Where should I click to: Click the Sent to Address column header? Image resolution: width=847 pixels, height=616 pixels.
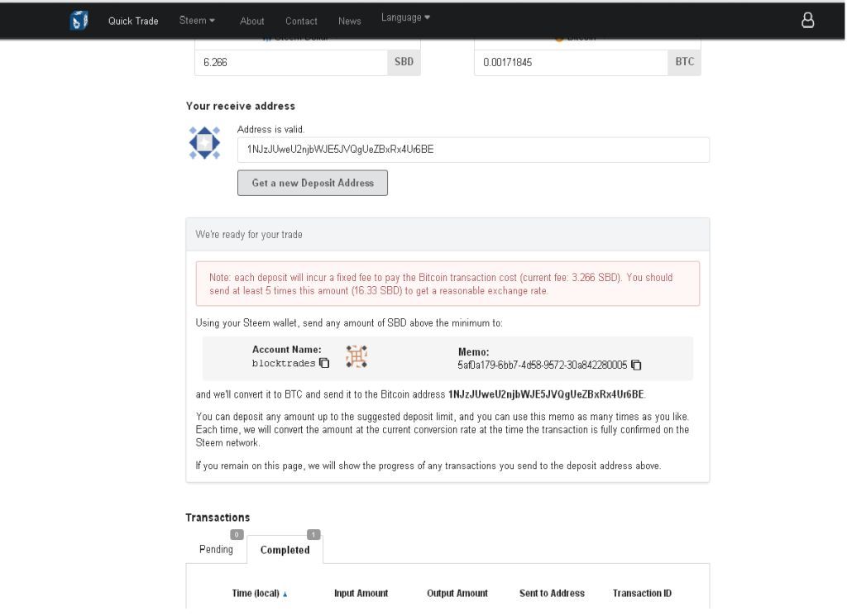coord(552,594)
